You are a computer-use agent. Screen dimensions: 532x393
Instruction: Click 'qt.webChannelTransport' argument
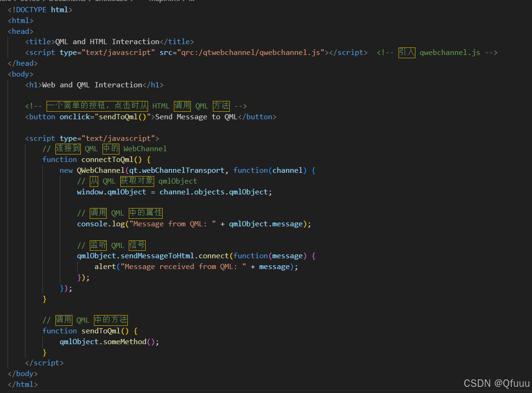[x=177, y=170]
